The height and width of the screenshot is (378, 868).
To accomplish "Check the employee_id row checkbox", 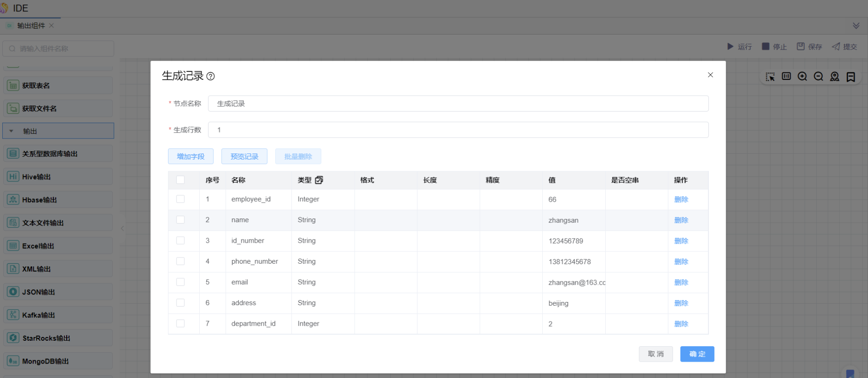I will [x=181, y=199].
